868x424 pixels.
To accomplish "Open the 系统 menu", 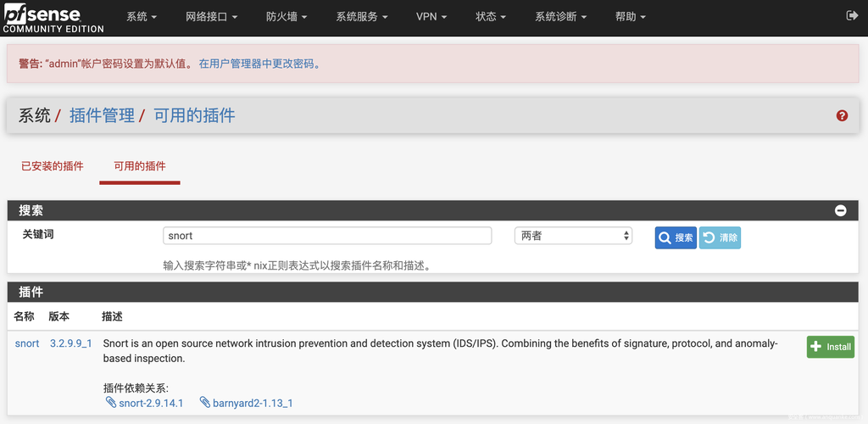I will [x=142, y=17].
